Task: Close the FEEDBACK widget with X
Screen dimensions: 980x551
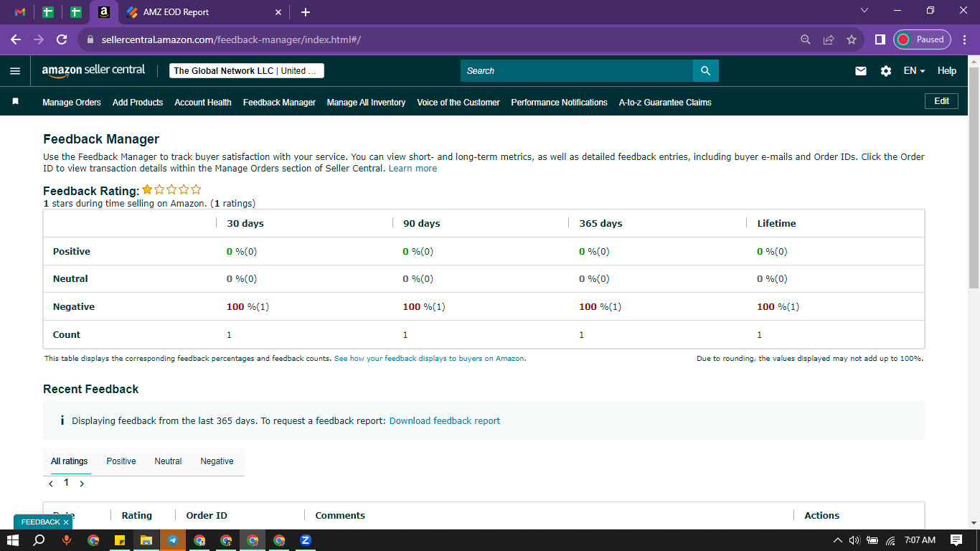Action: coord(65,522)
